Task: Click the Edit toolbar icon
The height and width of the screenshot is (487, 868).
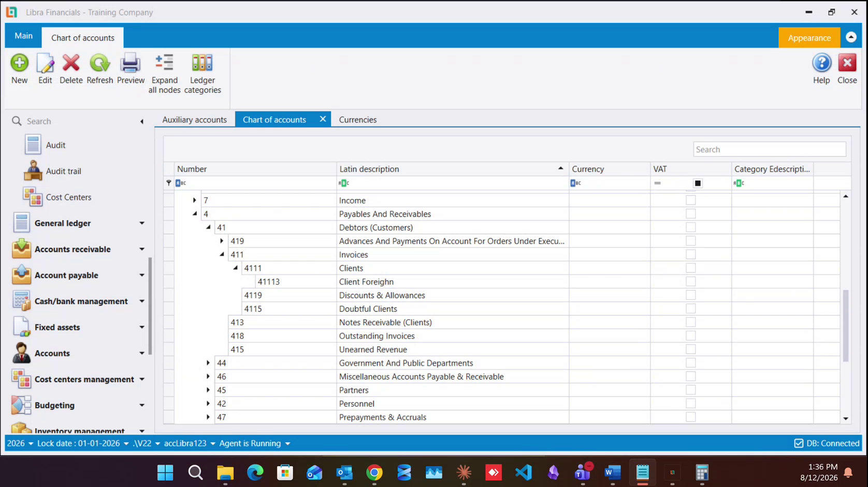Action: pos(45,63)
